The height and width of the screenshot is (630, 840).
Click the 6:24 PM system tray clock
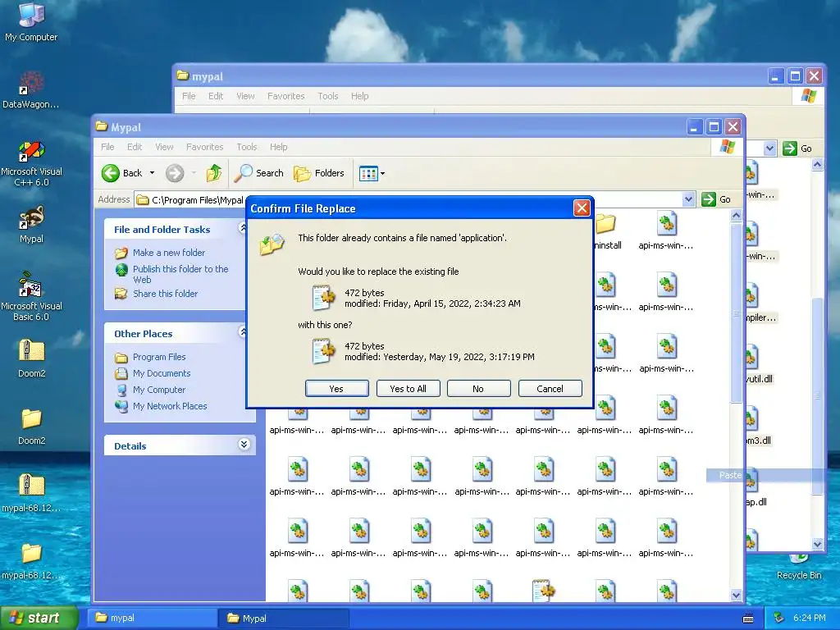pos(809,619)
